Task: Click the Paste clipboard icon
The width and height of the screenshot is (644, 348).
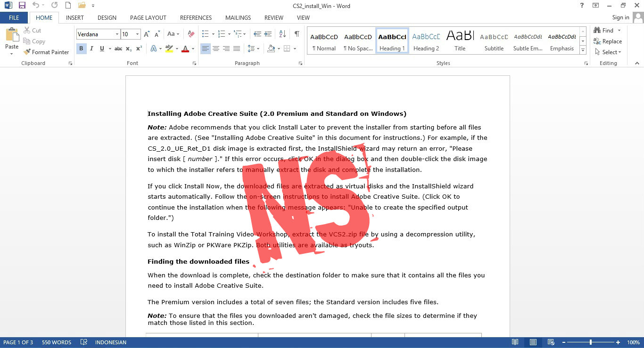Action: point(12,35)
